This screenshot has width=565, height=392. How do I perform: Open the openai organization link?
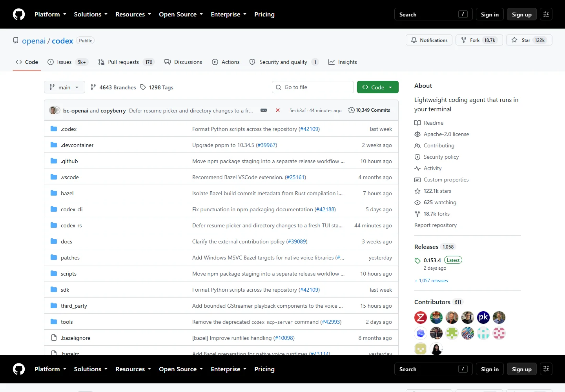coord(34,41)
